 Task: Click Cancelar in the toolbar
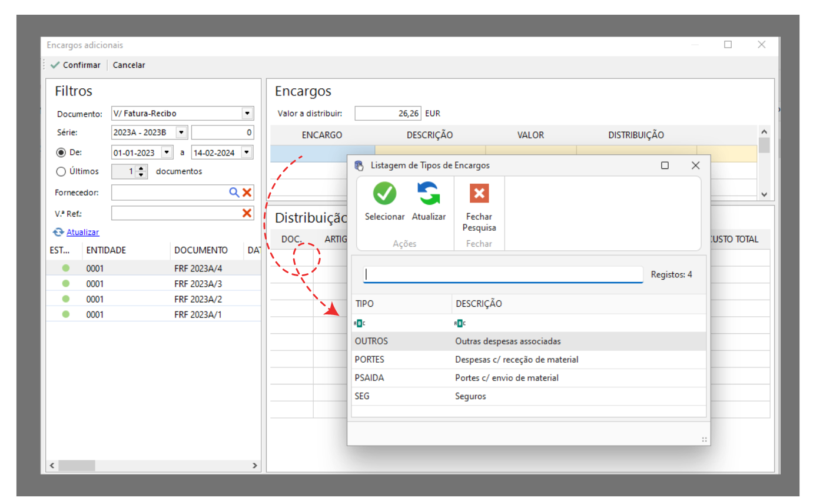click(x=129, y=65)
